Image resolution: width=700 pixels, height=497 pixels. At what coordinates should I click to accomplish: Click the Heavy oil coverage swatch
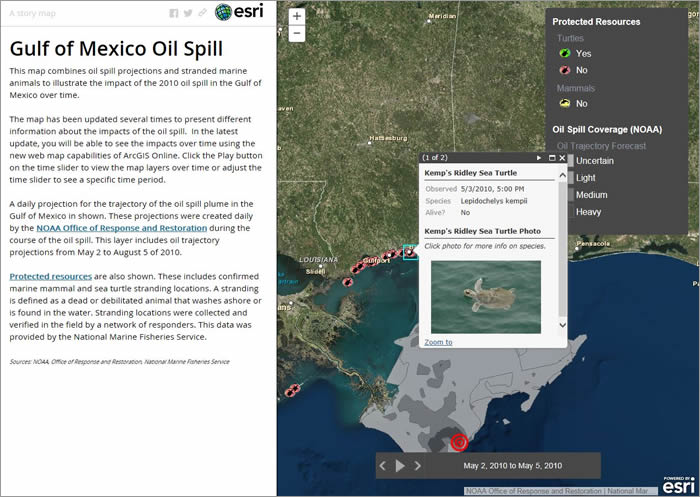[x=571, y=212]
